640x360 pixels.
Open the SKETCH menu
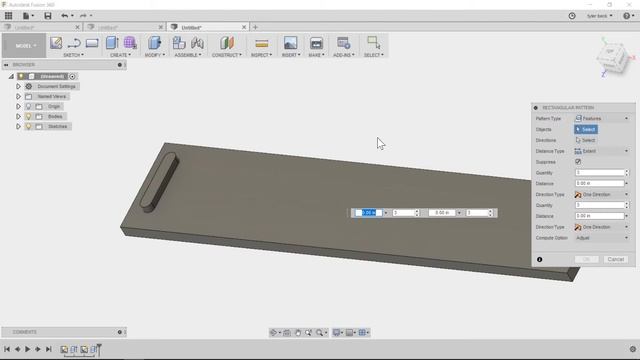pos(73,55)
